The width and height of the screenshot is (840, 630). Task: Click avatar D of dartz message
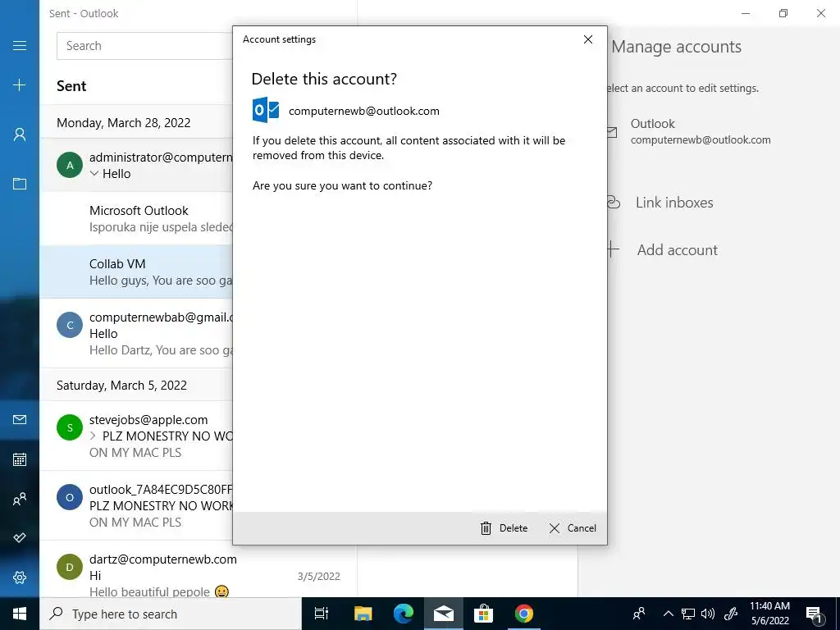[70, 567]
